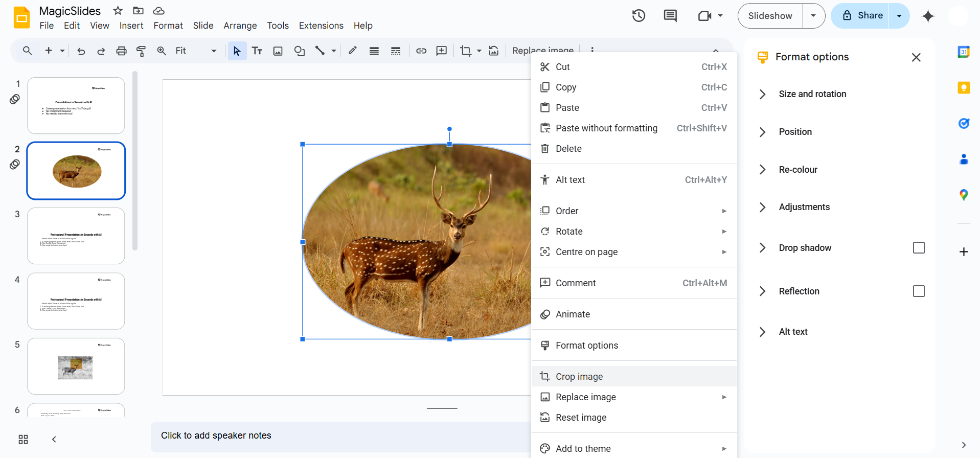Open the Slideshow dropdown arrow
The height and width of the screenshot is (458, 980).
click(813, 16)
